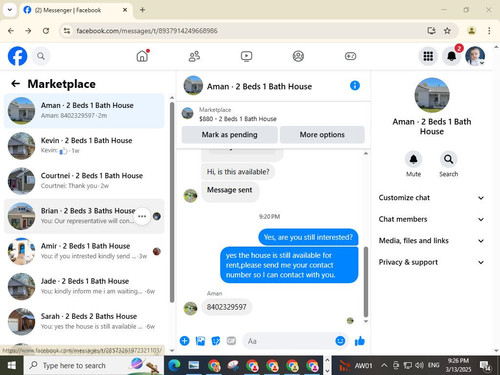
Task: Select the Messenger | Facebook browser tab
Action: pyautogui.click(x=76, y=10)
